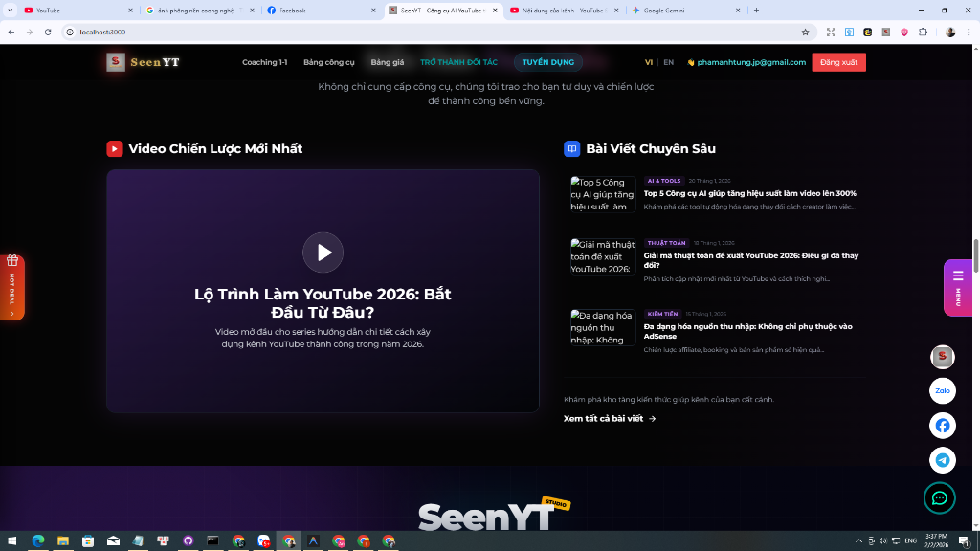Open the Zalo floating contact icon

click(943, 390)
